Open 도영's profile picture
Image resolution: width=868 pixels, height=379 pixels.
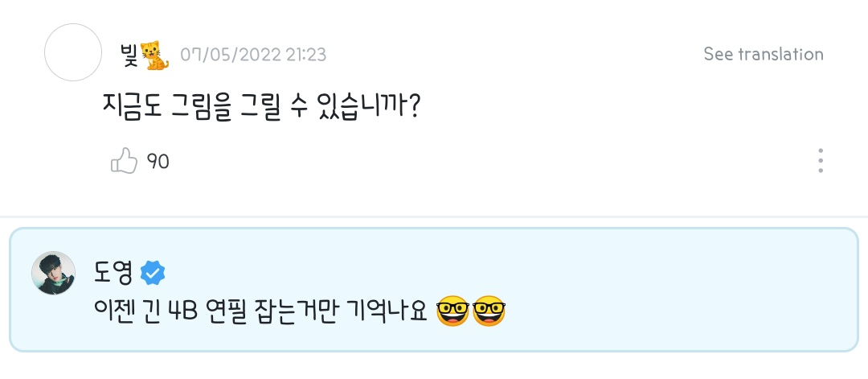[x=53, y=273]
